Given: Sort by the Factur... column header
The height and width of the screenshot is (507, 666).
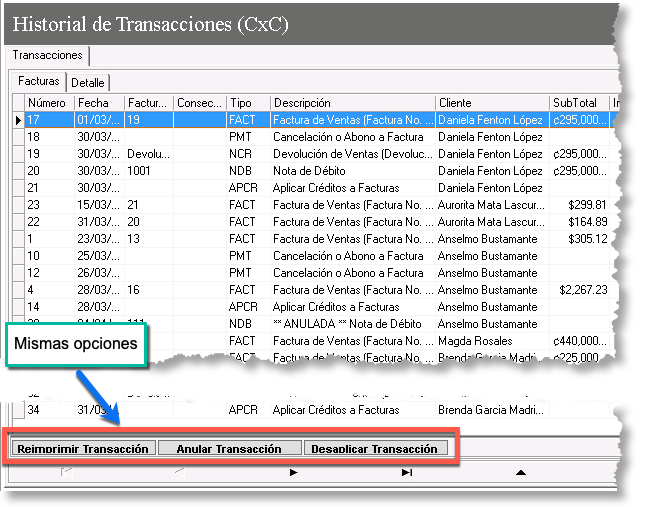Looking at the screenshot, I should pos(149,103).
